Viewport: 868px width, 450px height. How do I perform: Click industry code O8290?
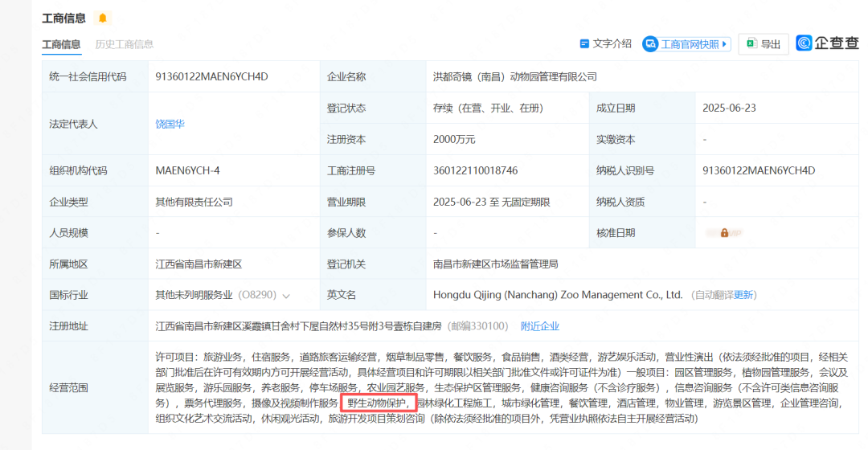[x=257, y=295]
